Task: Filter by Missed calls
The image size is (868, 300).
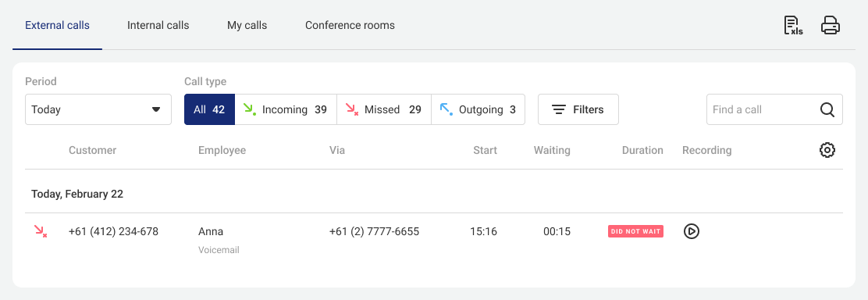Action: (x=383, y=109)
